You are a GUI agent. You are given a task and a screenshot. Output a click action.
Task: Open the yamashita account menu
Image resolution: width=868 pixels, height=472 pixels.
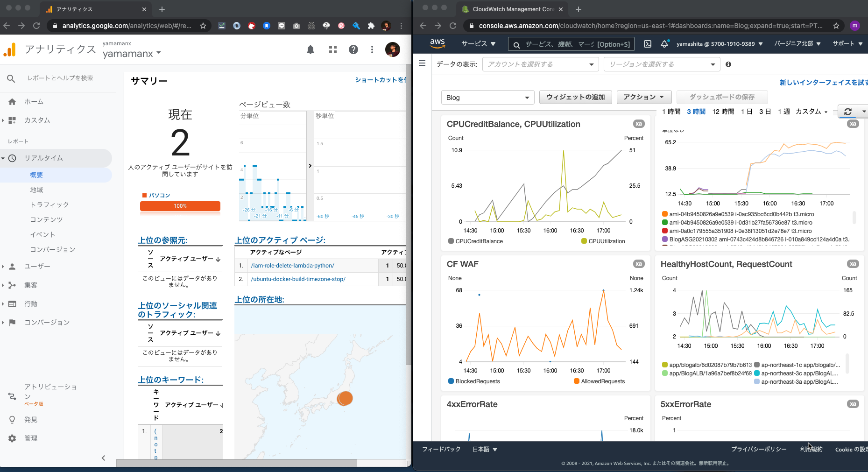coord(720,44)
